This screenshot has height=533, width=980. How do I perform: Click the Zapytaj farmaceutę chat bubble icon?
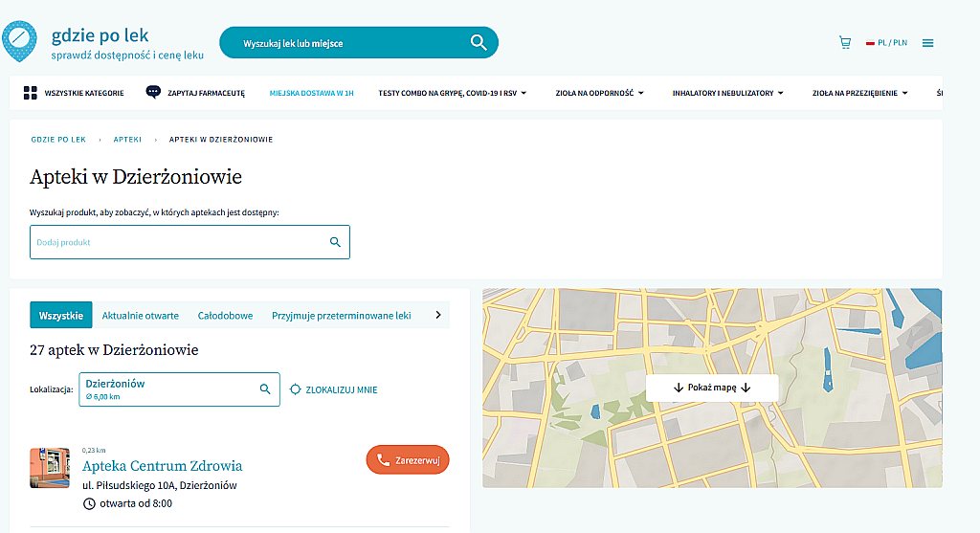click(153, 93)
